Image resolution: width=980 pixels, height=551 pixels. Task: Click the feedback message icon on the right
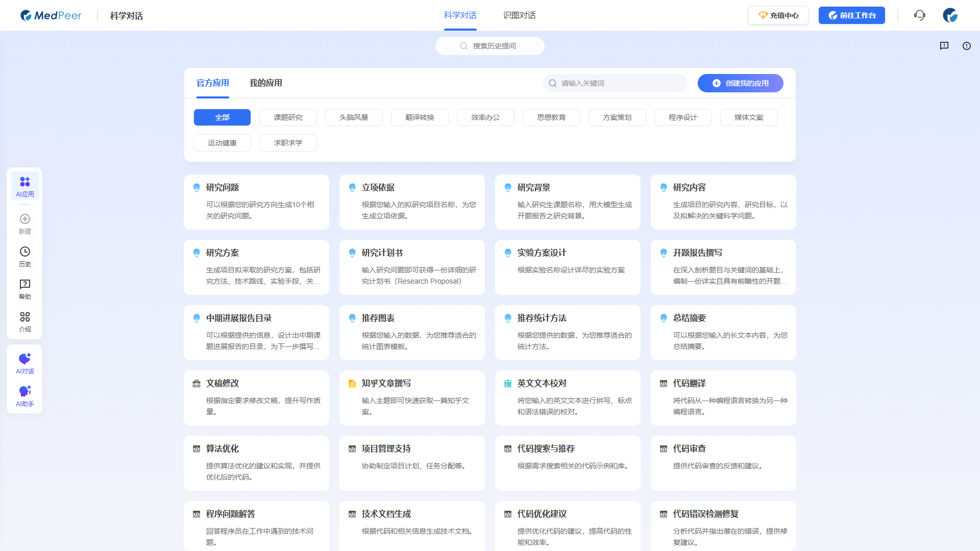[944, 46]
